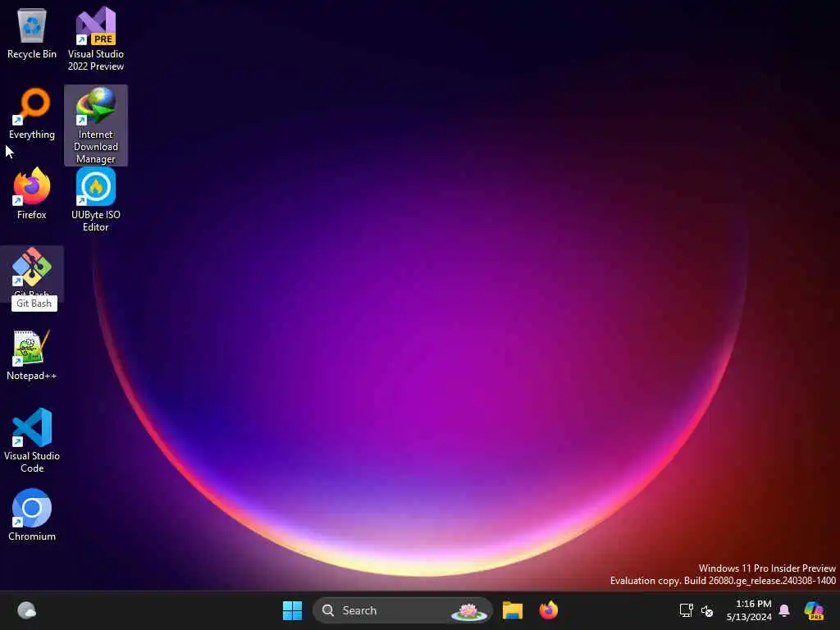Select the Everything search shortcut
840x630 pixels.
click(x=32, y=113)
